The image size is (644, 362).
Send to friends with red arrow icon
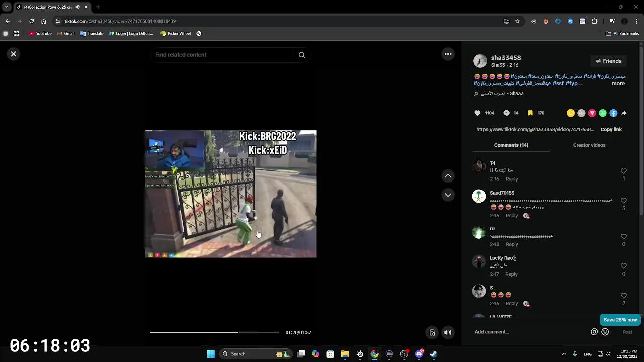point(592,113)
